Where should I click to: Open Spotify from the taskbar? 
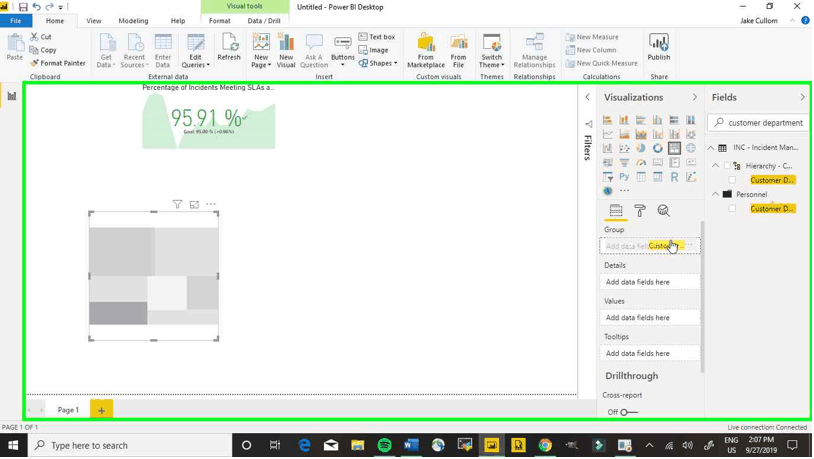coord(384,446)
